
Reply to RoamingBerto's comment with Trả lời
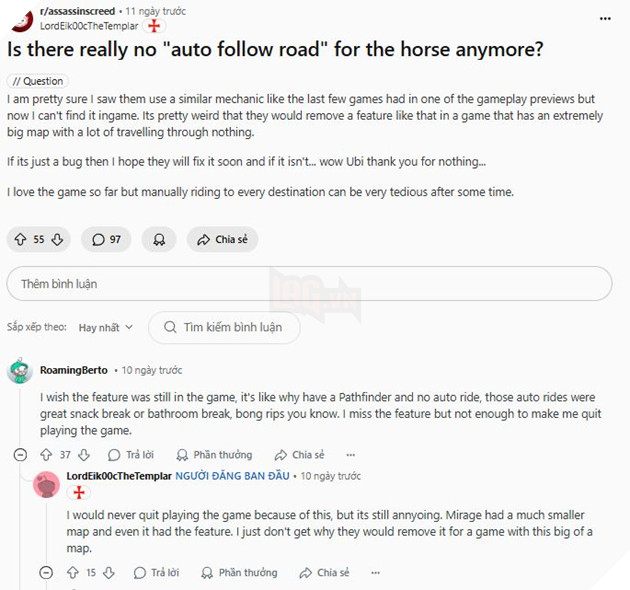coord(132,455)
